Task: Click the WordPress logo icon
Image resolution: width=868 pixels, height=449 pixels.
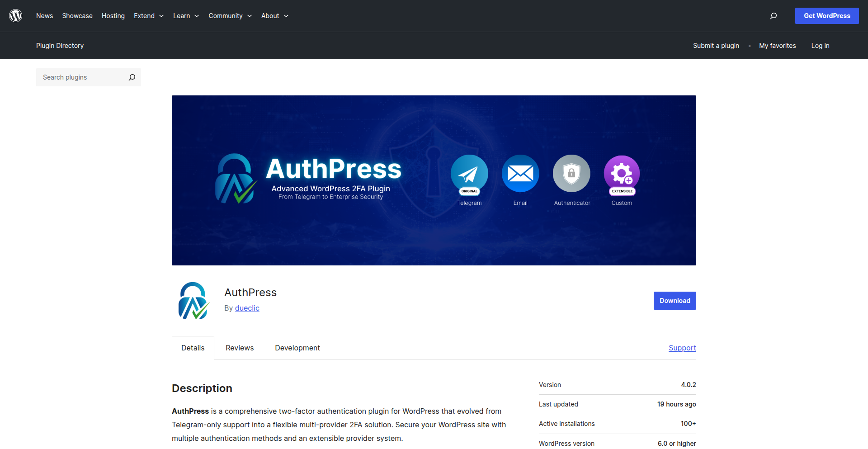Action: pos(16,16)
